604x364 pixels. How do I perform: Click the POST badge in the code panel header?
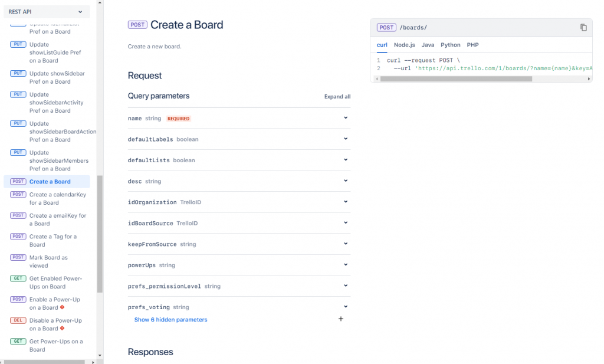[x=387, y=28]
